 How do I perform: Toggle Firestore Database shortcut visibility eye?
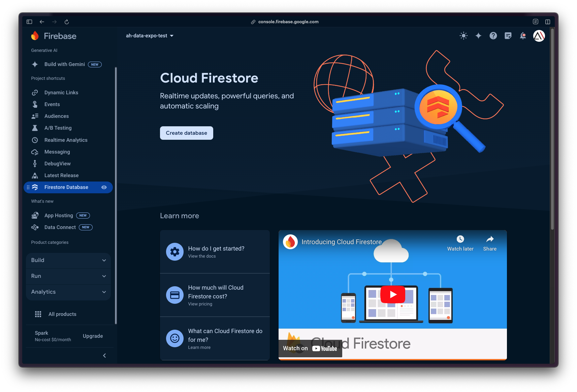click(104, 187)
